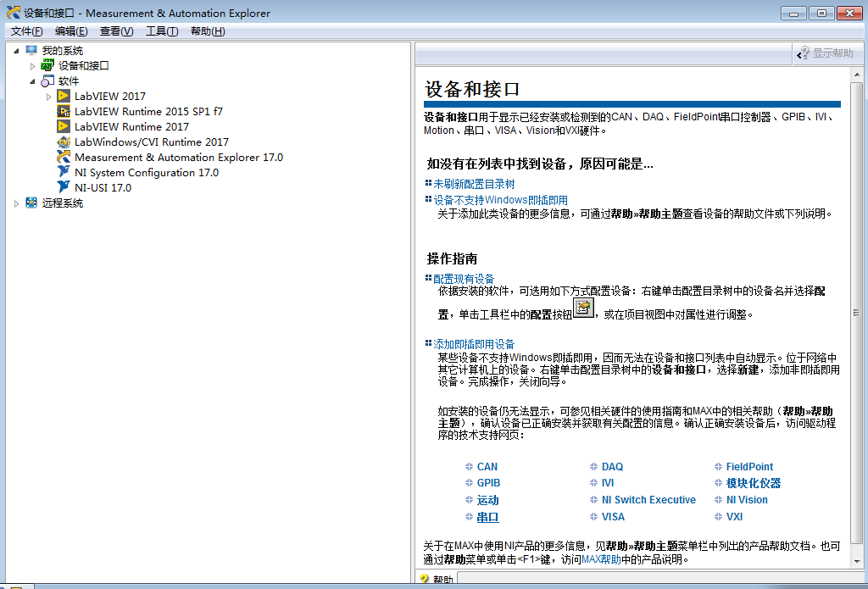The image size is (868, 589).
Task: Open the NI Switch Executive help link
Action: pyautogui.click(x=648, y=499)
